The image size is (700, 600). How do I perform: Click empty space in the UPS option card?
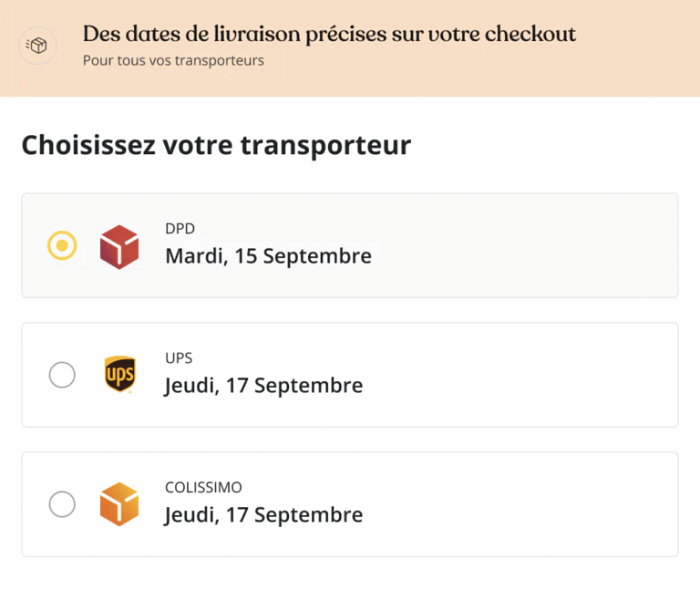[529, 375]
